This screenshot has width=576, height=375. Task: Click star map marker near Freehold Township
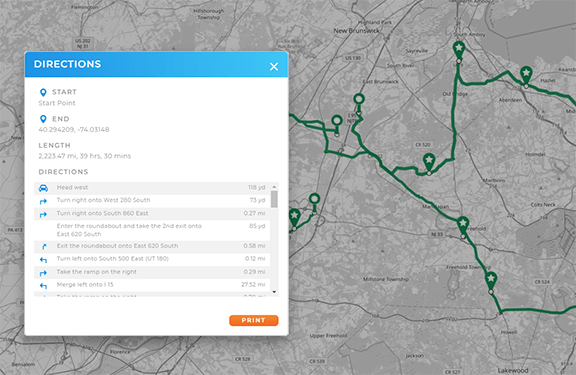click(491, 282)
